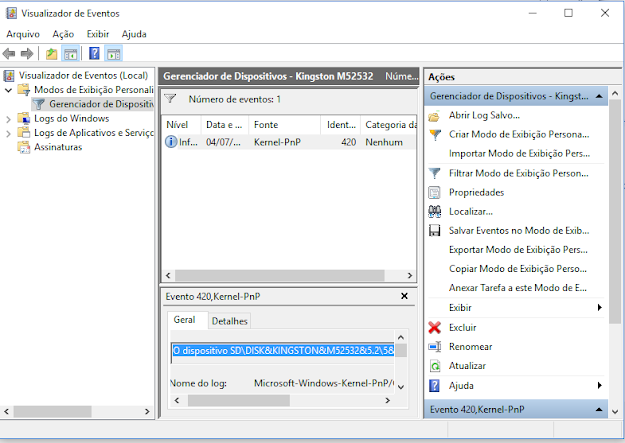Choose Copiar Modo de Exibição Personalizado action
The width and height of the screenshot is (625, 443).
518,269
